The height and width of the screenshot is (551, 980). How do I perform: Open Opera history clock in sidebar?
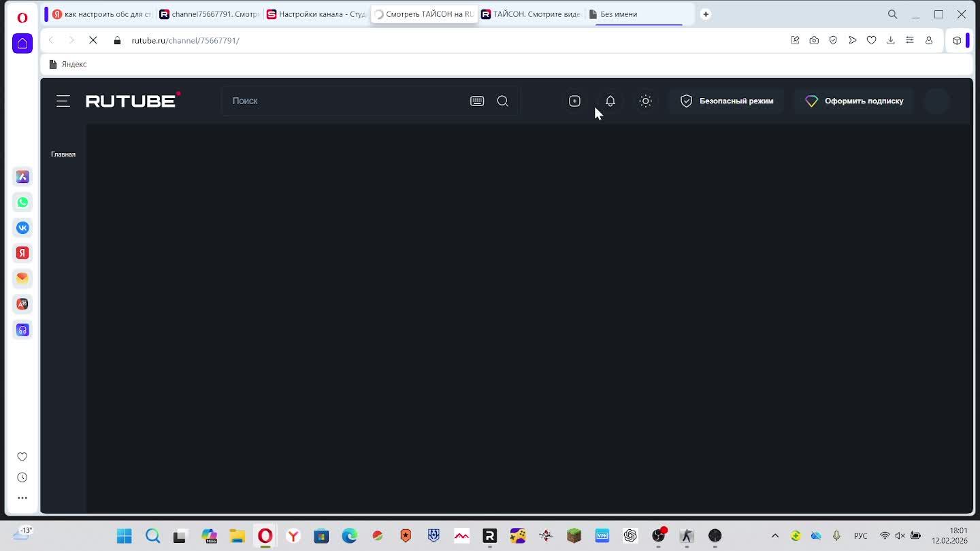[x=22, y=478]
